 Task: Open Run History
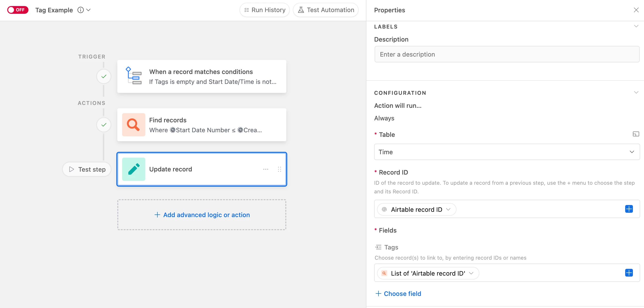tap(265, 10)
